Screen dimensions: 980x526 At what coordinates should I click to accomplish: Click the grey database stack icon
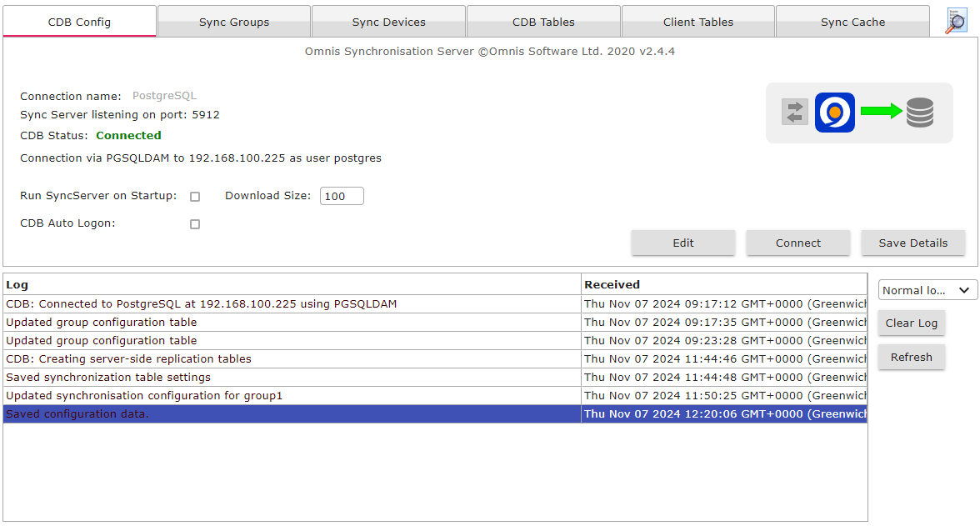coord(920,113)
